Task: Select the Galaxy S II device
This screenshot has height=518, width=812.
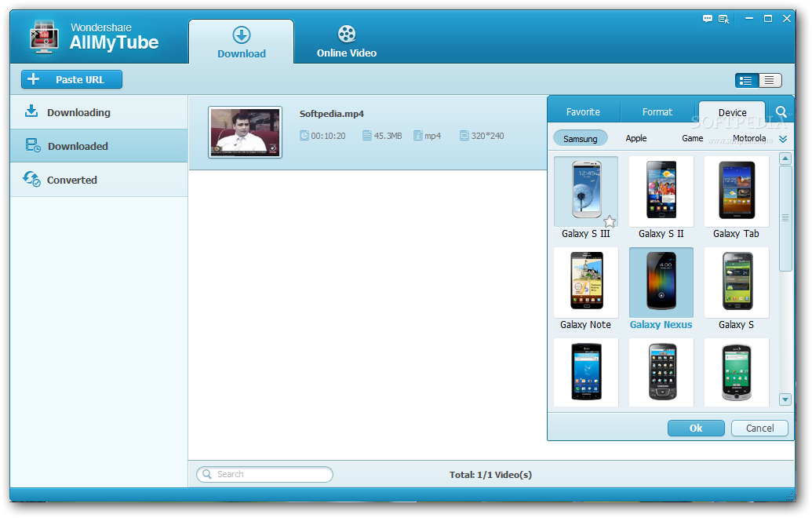Action: (x=661, y=198)
